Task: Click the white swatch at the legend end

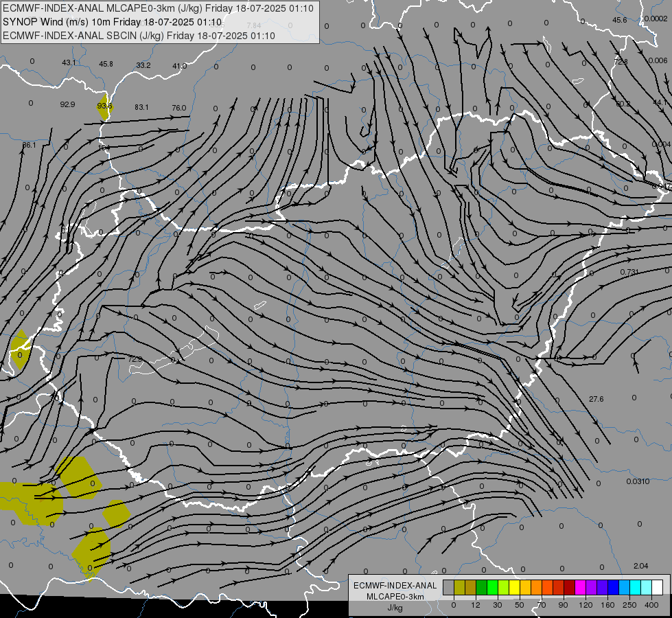Action: point(657,587)
